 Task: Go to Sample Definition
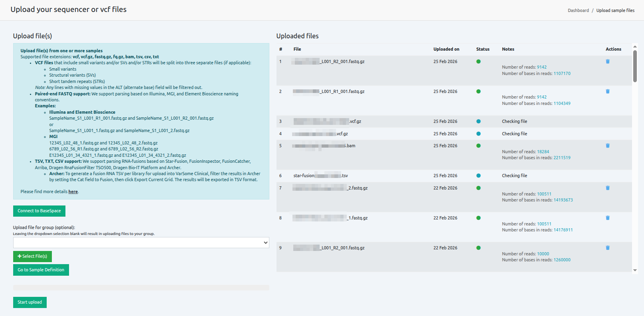click(x=41, y=270)
